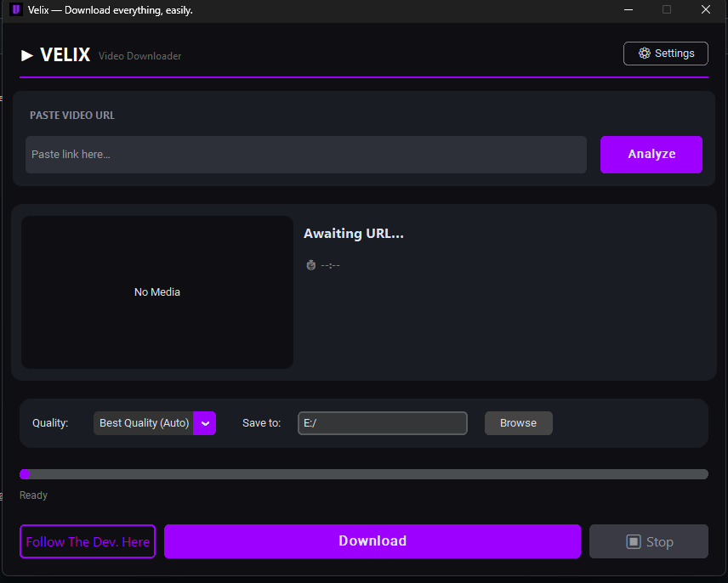Image resolution: width=728 pixels, height=583 pixels.
Task: Click the No Media thumbnail preview
Action: pos(157,292)
